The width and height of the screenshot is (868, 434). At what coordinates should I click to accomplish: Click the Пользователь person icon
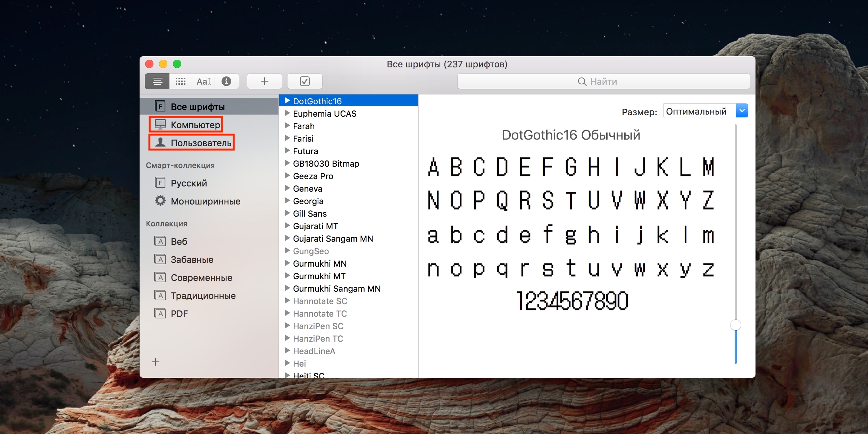pyautogui.click(x=160, y=142)
